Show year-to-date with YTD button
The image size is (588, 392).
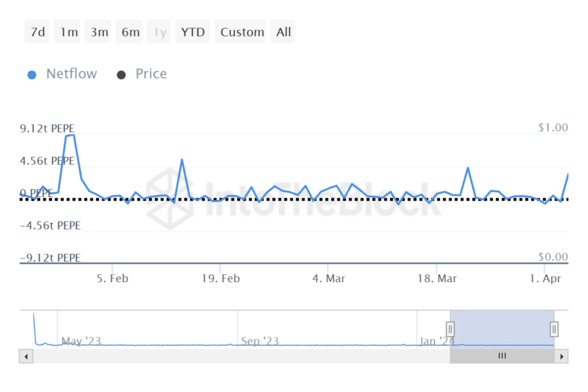click(x=192, y=32)
